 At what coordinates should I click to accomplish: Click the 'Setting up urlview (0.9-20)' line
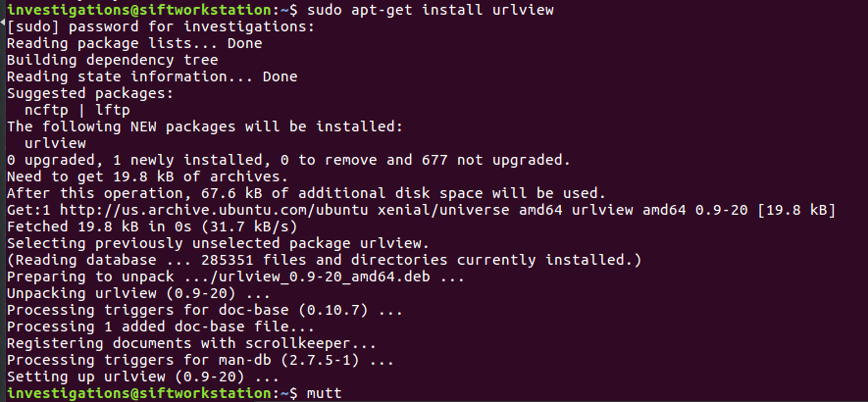[x=143, y=377]
